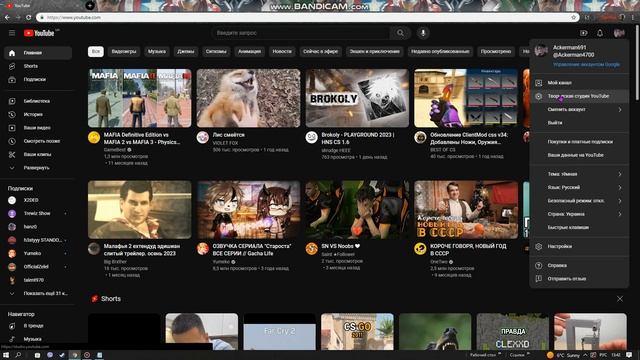
Task: Open the Create video icon
Action: pyautogui.click(x=584, y=33)
